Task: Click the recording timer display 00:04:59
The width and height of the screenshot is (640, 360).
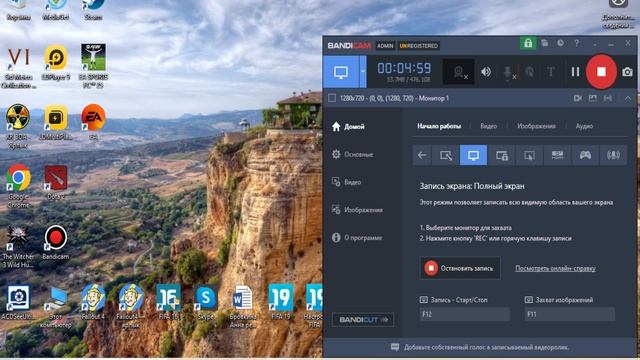Action: pyautogui.click(x=404, y=68)
